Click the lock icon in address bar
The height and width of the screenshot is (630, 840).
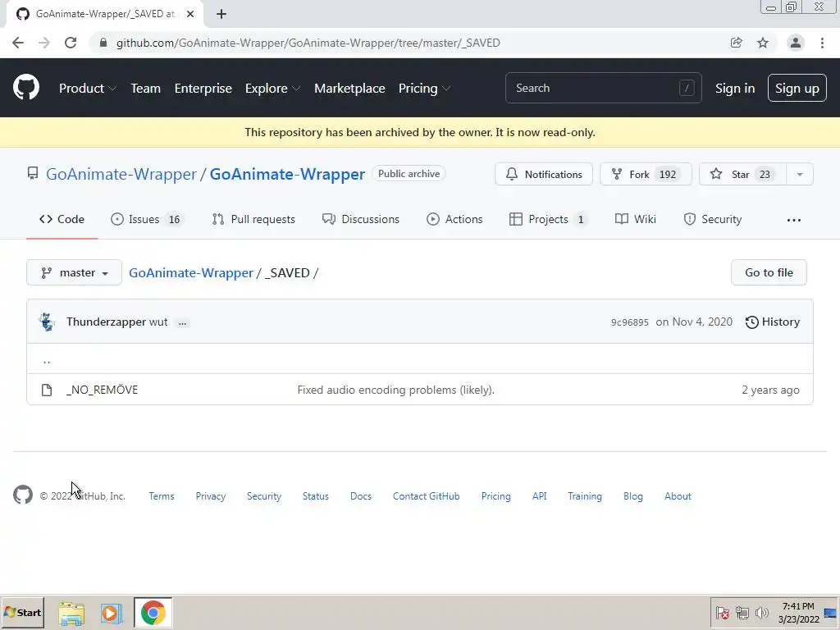(x=103, y=43)
